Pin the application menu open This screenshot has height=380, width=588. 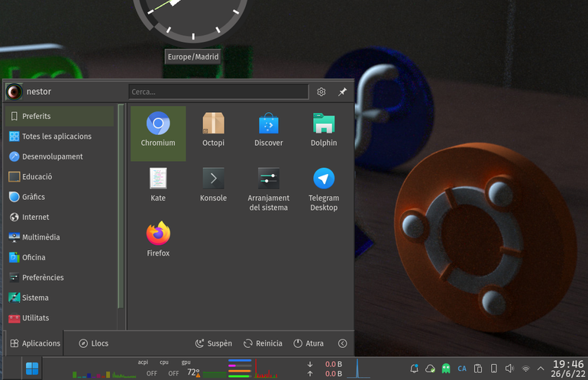point(342,92)
